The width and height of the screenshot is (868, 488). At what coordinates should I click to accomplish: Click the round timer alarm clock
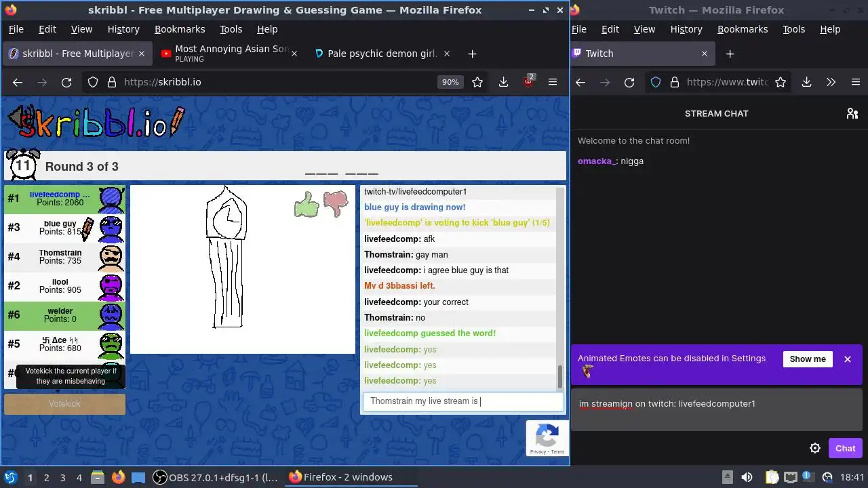(22, 165)
